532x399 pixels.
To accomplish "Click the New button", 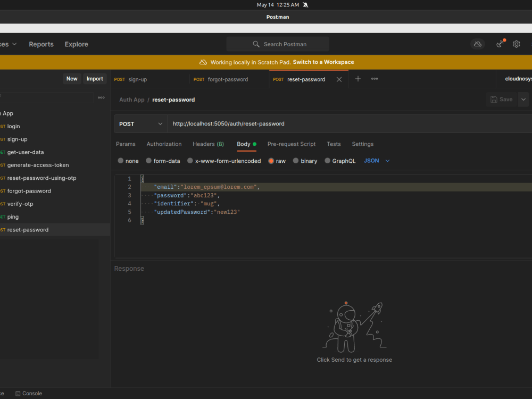I will [72, 79].
